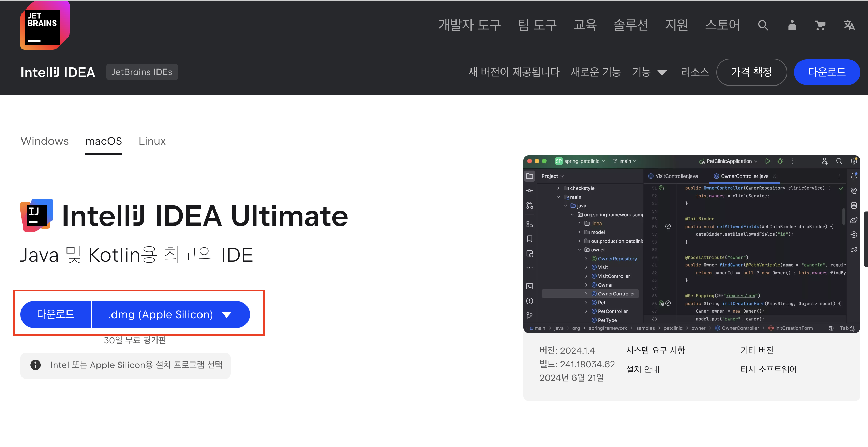Expand the model folder in the project tree

[579, 232]
